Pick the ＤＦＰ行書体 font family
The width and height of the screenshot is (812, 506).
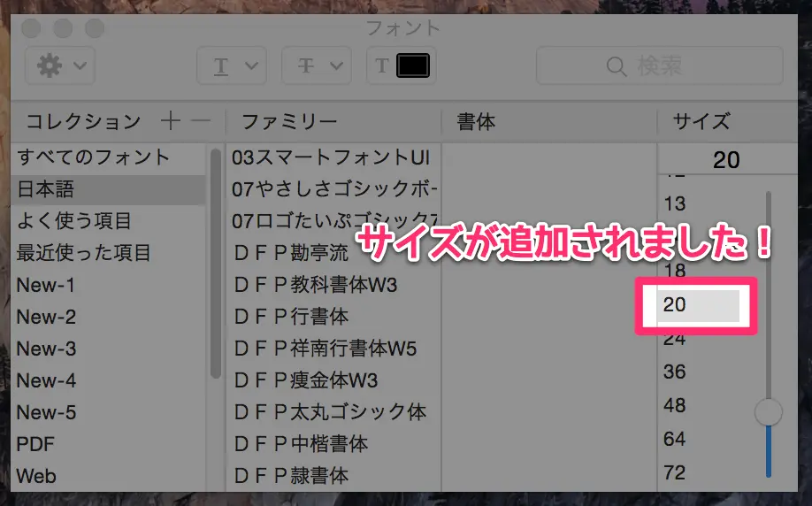(291, 316)
